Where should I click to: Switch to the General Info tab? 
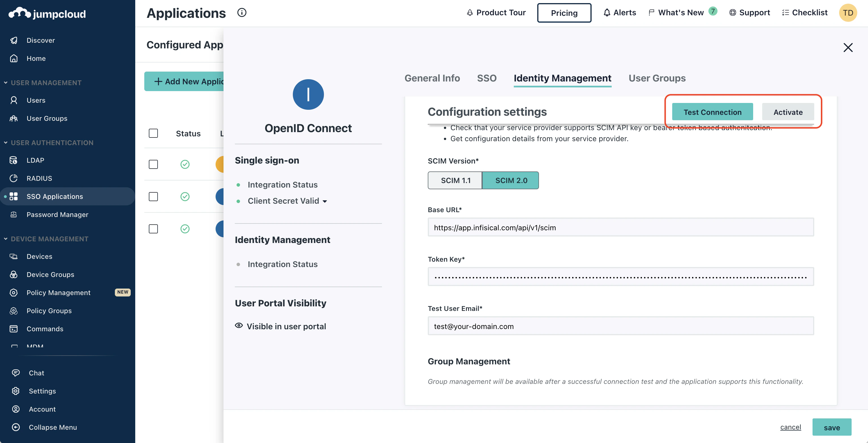(x=432, y=78)
